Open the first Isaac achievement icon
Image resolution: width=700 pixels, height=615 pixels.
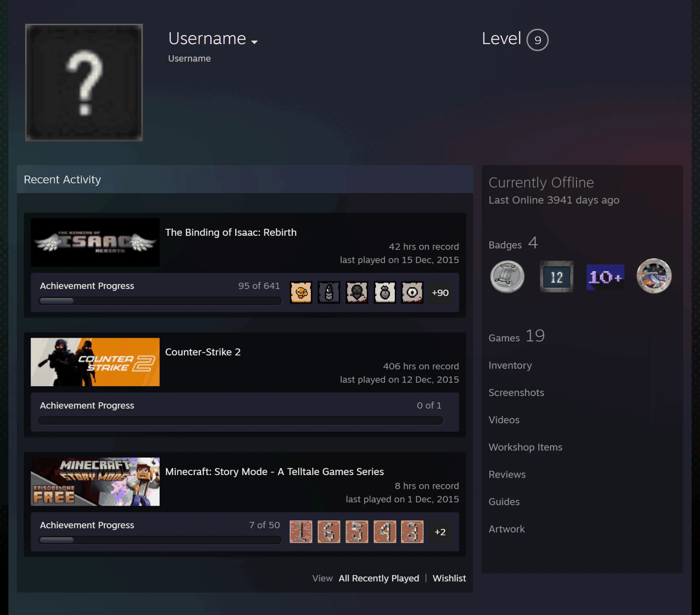tap(301, 292)
